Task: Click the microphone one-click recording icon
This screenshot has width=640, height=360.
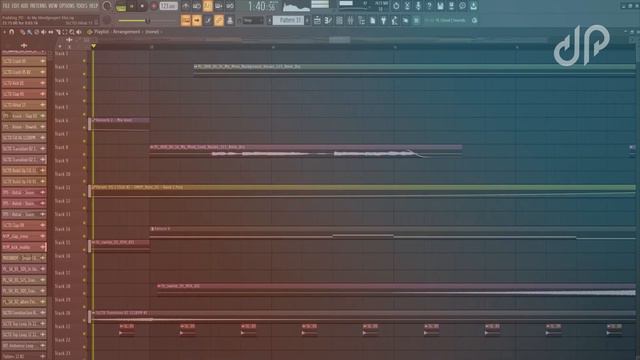Action: click(x=418, y=6)
